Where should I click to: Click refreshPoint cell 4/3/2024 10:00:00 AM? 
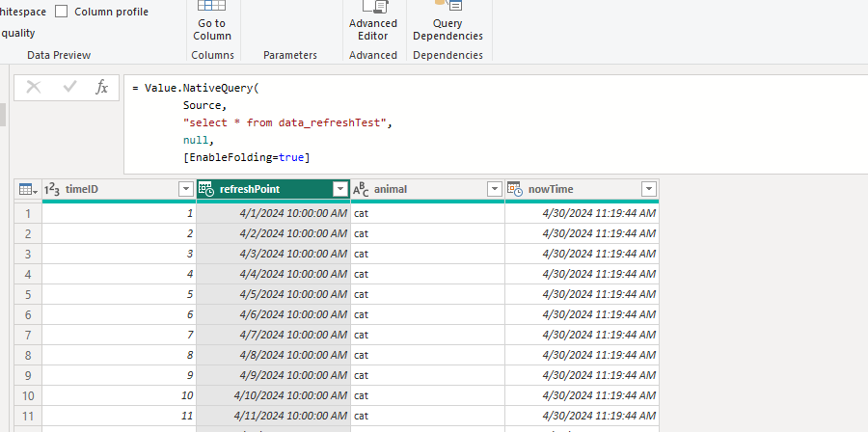pyautogui.click(x=274, y=254)
